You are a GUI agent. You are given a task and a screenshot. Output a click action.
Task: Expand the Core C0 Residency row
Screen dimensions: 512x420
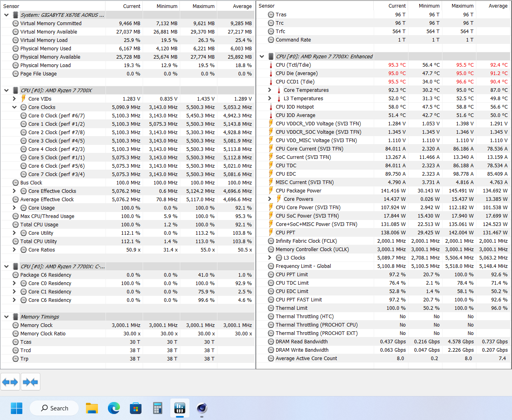(14, 283)
